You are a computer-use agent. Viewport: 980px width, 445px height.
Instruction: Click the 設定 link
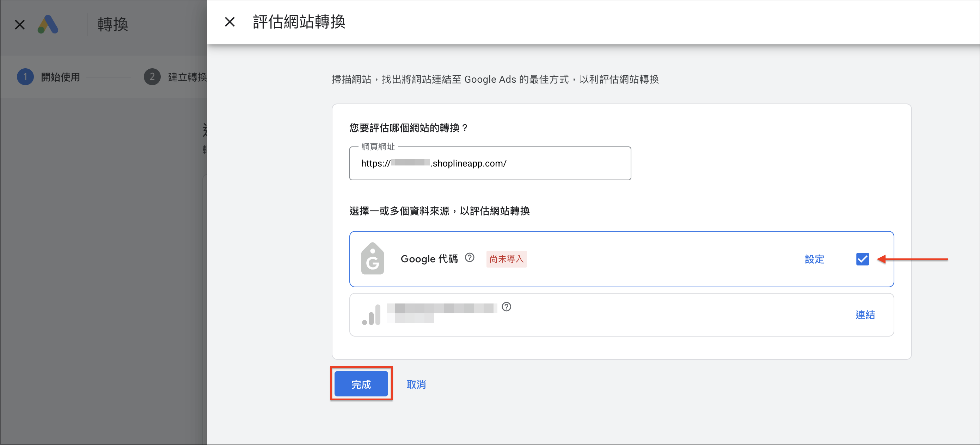[x=815, y=259]
